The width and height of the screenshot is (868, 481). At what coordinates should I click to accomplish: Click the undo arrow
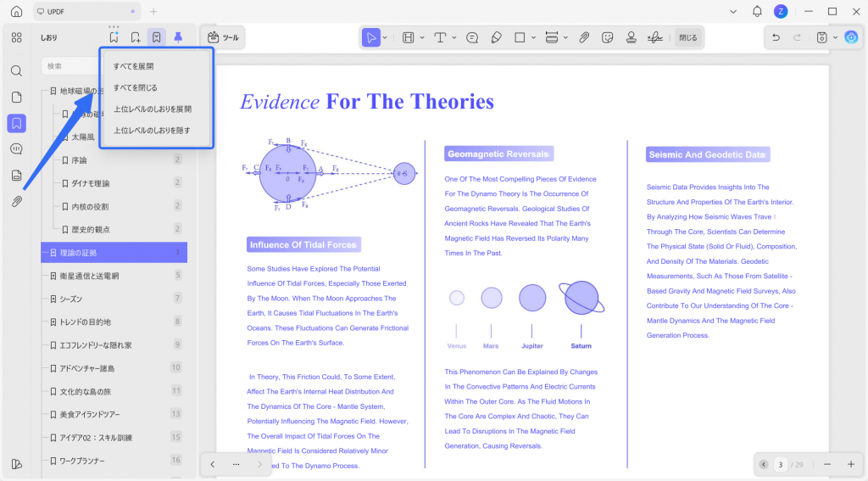pyautogui.click(x=776, y=37)
